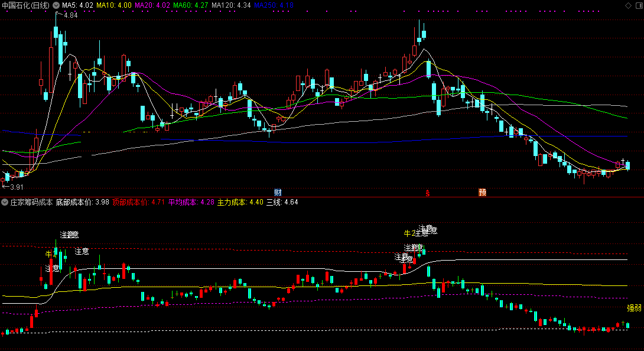Click the 财 financial event marker

[278, 193]
